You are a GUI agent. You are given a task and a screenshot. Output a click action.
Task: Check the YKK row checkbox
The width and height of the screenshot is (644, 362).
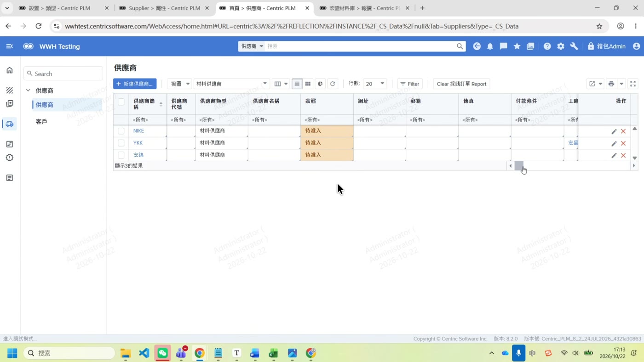point(121,143)
